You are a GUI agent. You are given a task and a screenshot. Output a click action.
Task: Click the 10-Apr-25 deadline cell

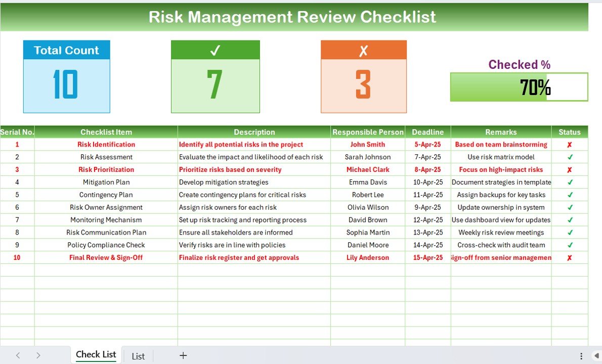pyautogui.click(x=428, y=182)
